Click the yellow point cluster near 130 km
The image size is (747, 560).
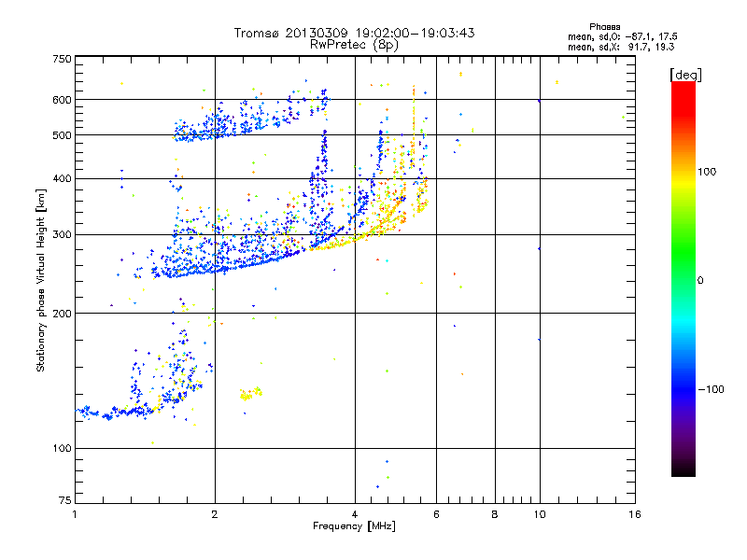(249, 394)
